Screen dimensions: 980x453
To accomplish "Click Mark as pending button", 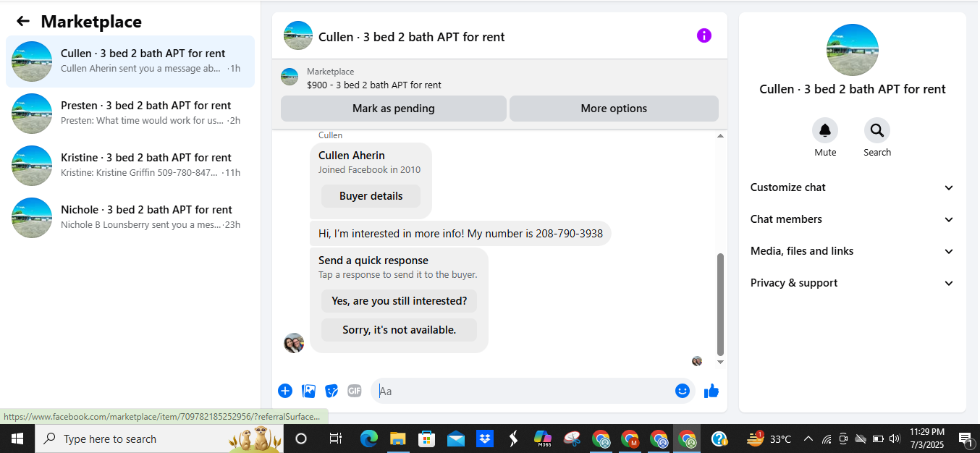I will [394, 109].
